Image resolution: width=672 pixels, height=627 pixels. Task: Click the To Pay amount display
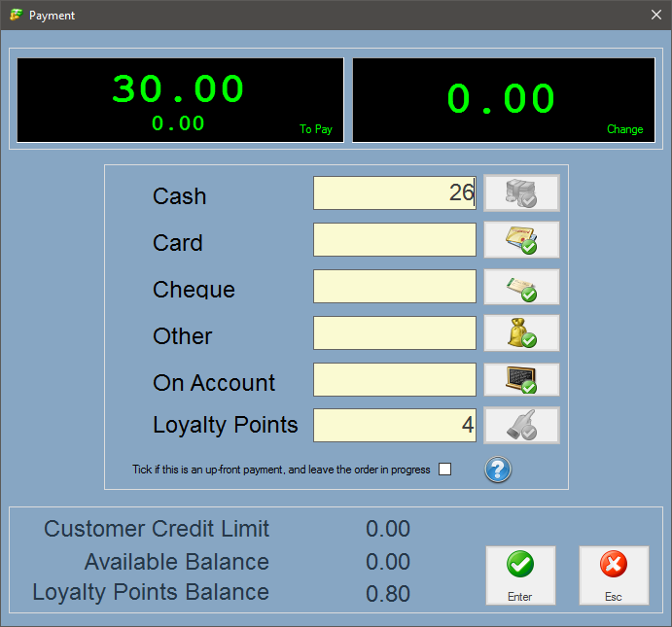point(180,100)
